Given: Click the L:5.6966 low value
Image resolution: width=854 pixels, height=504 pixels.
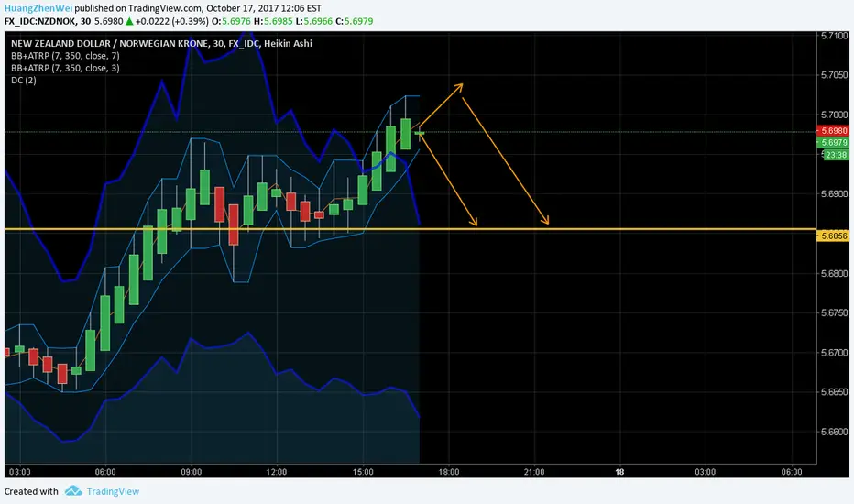Looking at the screenshot, I should [314, 21].
